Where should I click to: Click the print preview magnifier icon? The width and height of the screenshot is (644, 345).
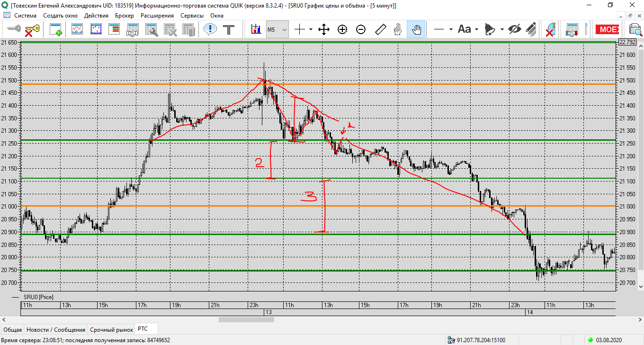click(635, 29)
